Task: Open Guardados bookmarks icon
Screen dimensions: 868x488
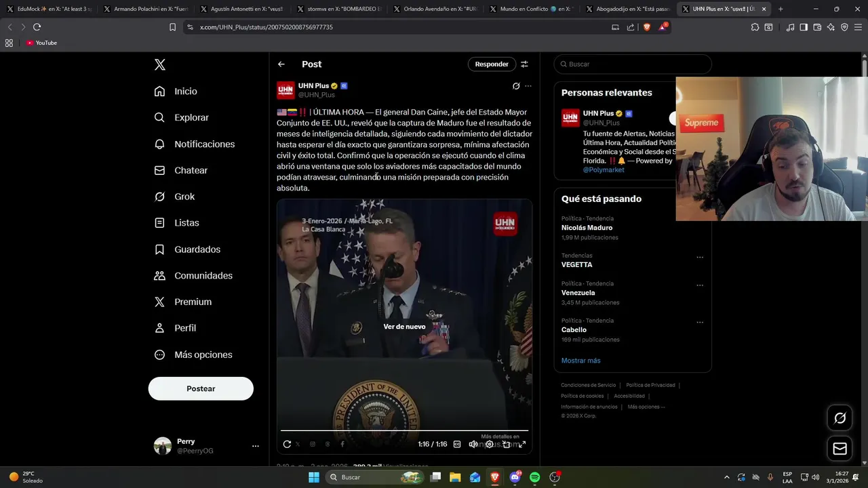Action: [x=159, y=249]
